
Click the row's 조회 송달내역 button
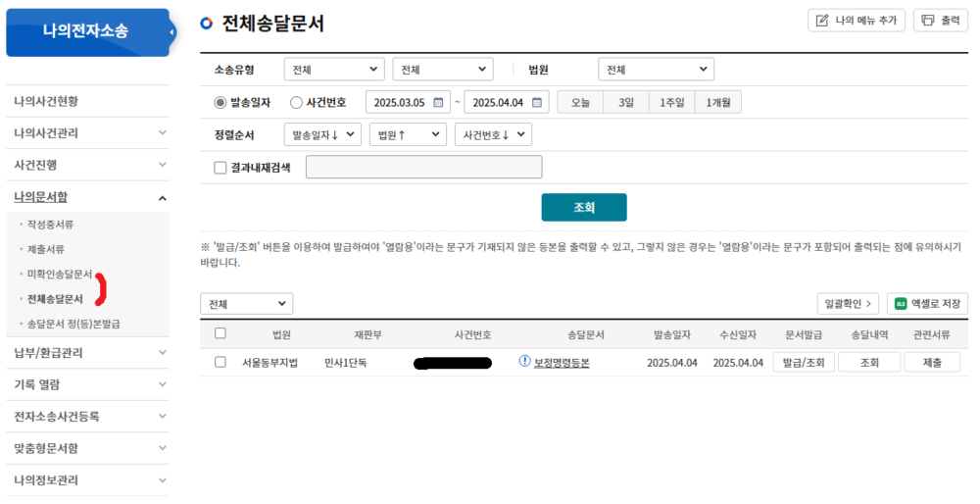point(869,363)
